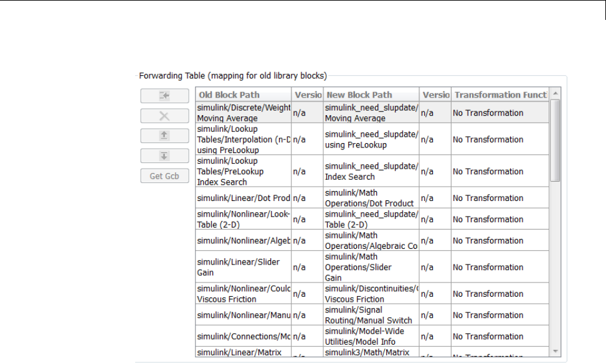Select old path simulink/Nonlinear/Look- Table (2-D) cell

(244, 219)
